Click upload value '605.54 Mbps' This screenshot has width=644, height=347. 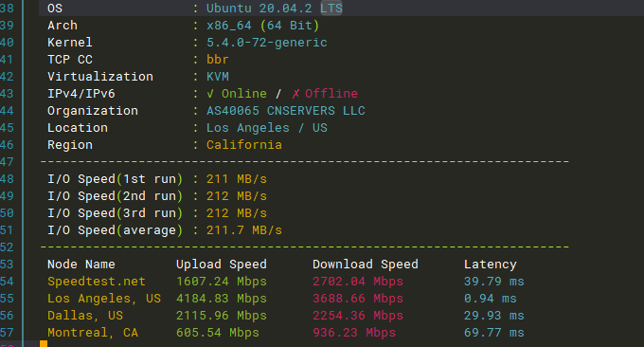coord(218,333)
